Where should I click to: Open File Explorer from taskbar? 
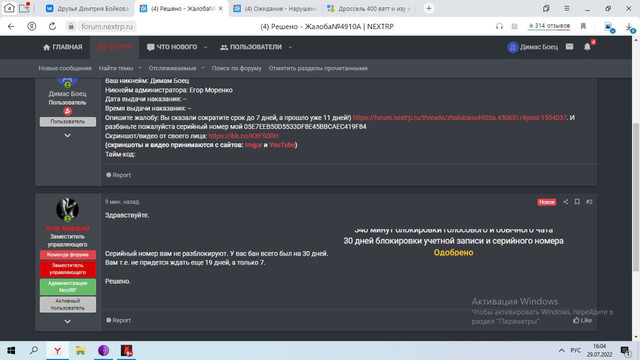[80, 350]
